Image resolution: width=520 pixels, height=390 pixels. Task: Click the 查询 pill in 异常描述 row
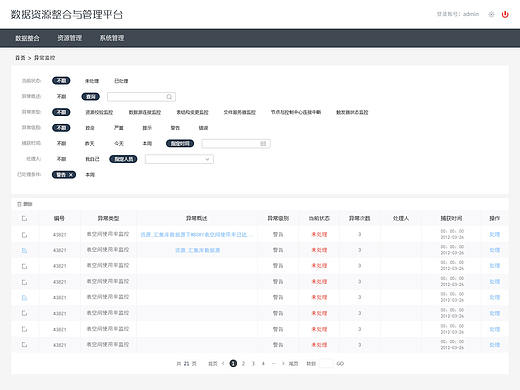[x=91, y=97]
